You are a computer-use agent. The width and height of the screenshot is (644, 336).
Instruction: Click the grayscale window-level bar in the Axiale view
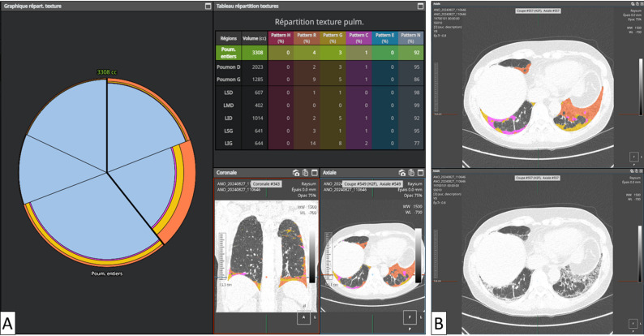coord(418,256)
